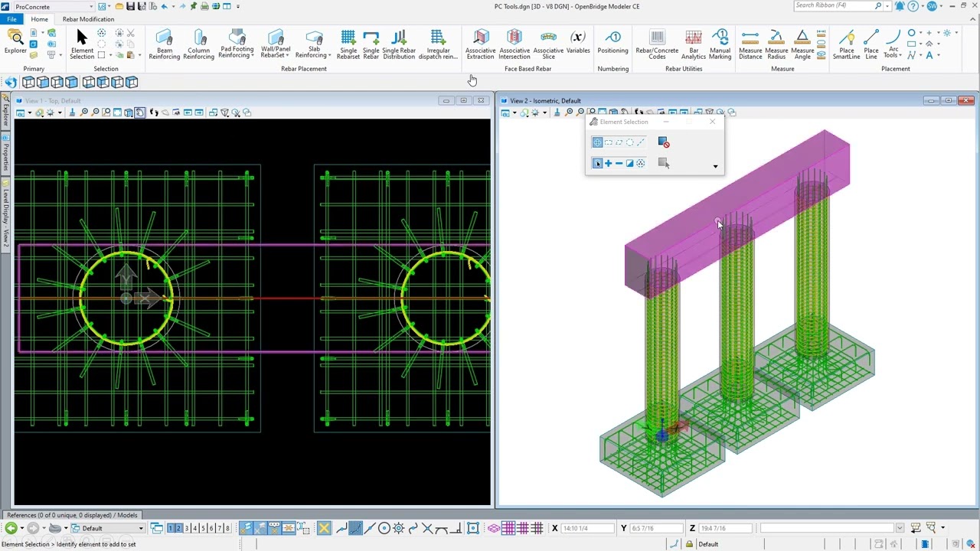Switch to the Home ribbon tab
980x551 pixels.
coord(39,19)
